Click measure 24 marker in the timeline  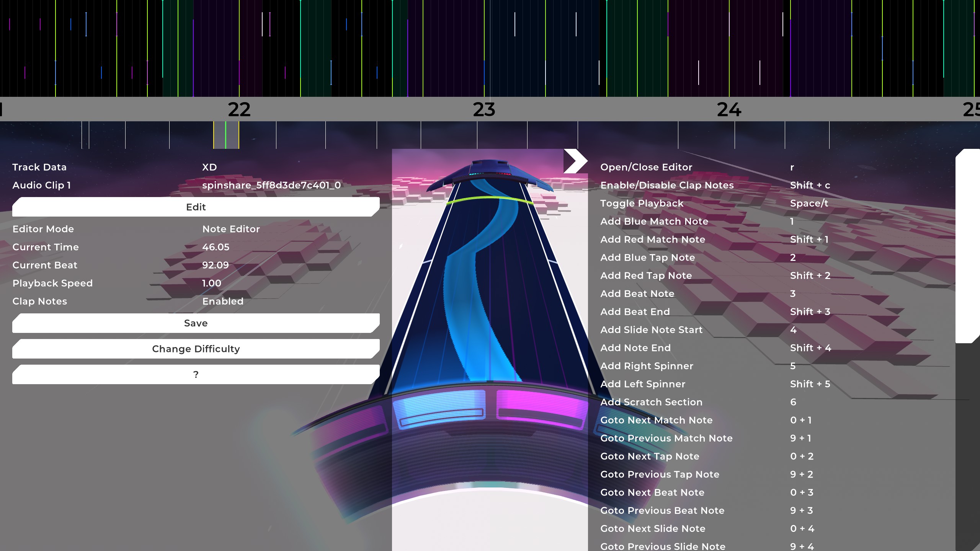point(729,110)
